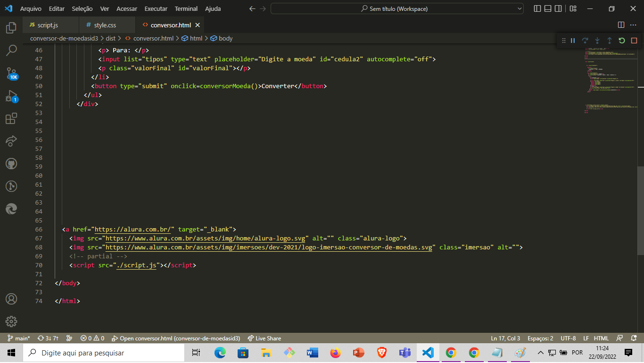Click the ./script.js source path
This screenshot has width=644, height=363.
point(136,265)
